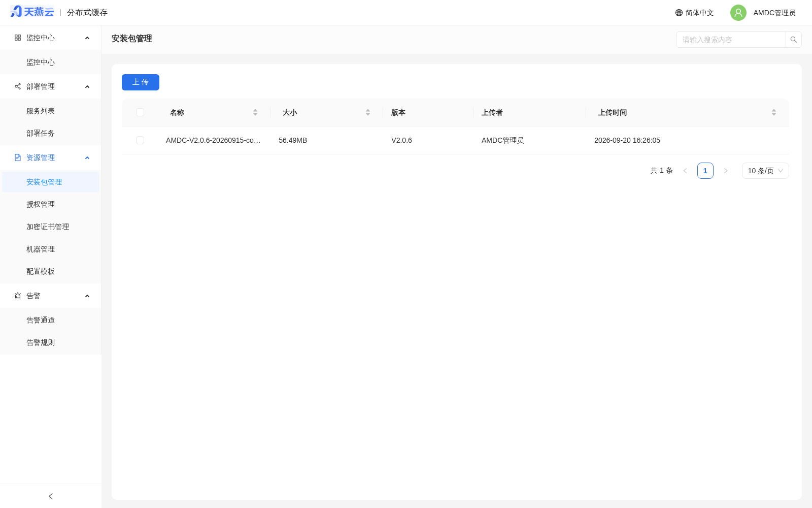Viewport: 812px width, 508px height.
Task: Sort table by 上传时间 column
Action: pyautogui.click(x=774, y=112)
